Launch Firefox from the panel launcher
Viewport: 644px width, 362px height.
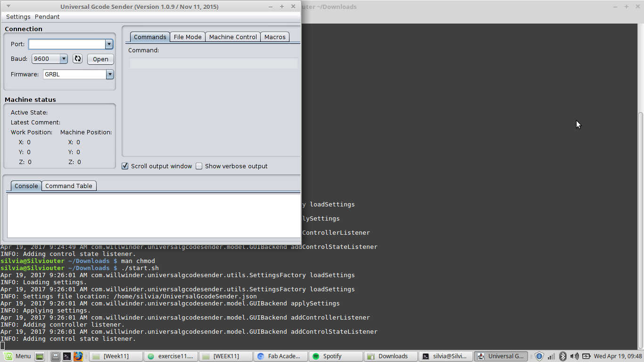pos(78,356)
